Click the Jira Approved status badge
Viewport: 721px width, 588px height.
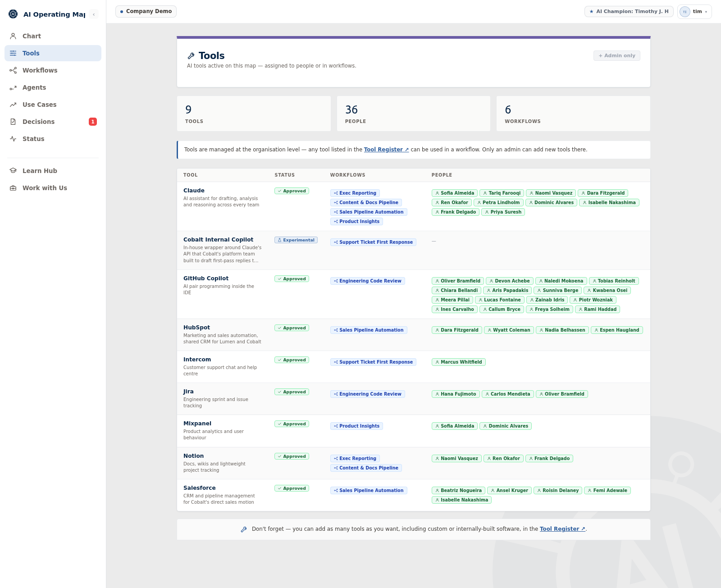[x=292, y=392]
